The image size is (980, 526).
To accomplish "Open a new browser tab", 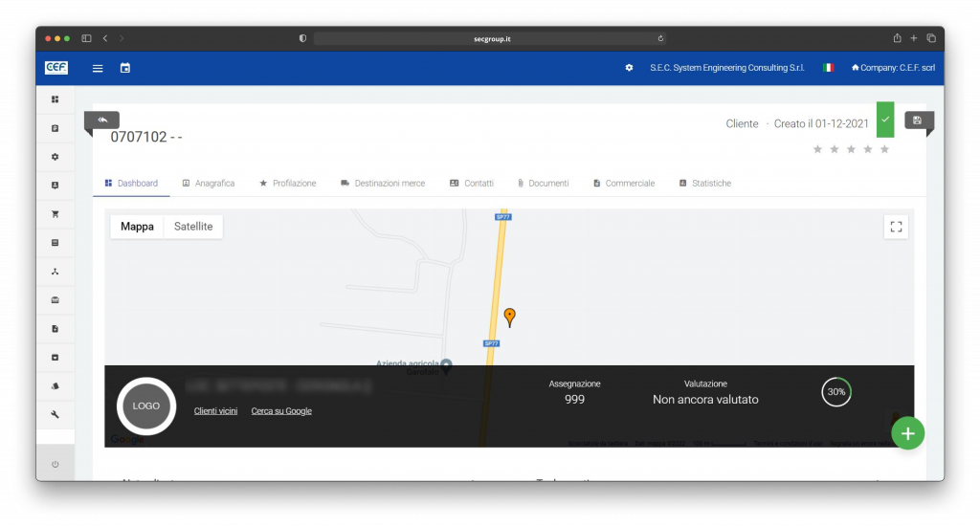I will pos(914,38).
